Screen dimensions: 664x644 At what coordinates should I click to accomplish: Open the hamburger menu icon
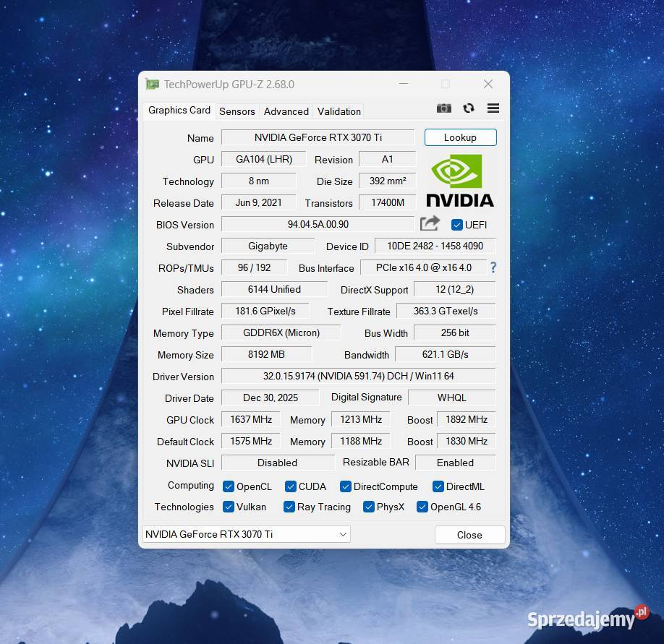coord(493,108)
